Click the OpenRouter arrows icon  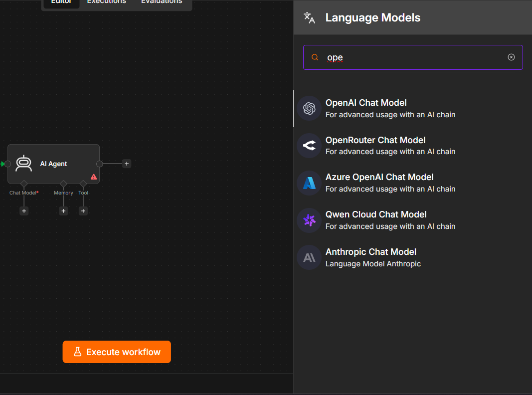pos(309,146)
